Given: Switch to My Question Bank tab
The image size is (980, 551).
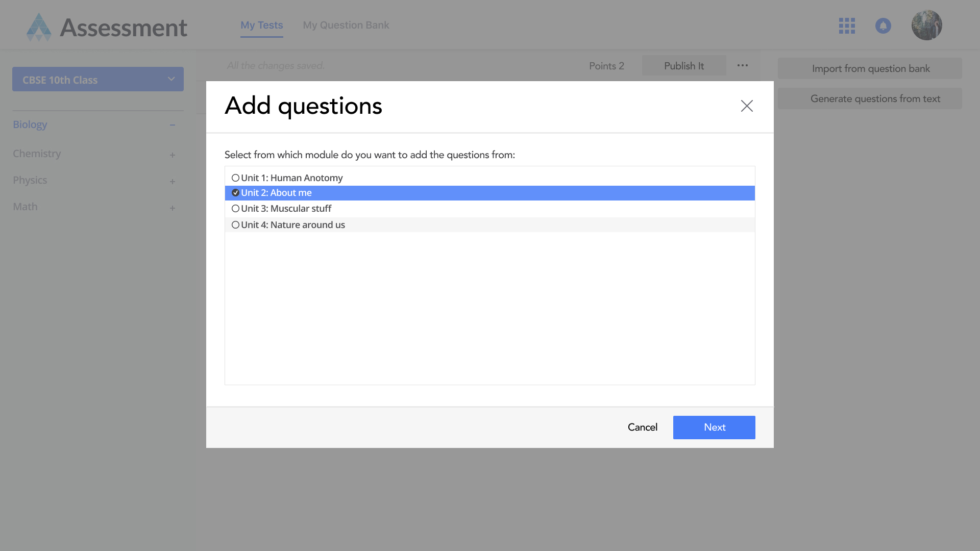Looking at the screenshot, I should 346,26.
